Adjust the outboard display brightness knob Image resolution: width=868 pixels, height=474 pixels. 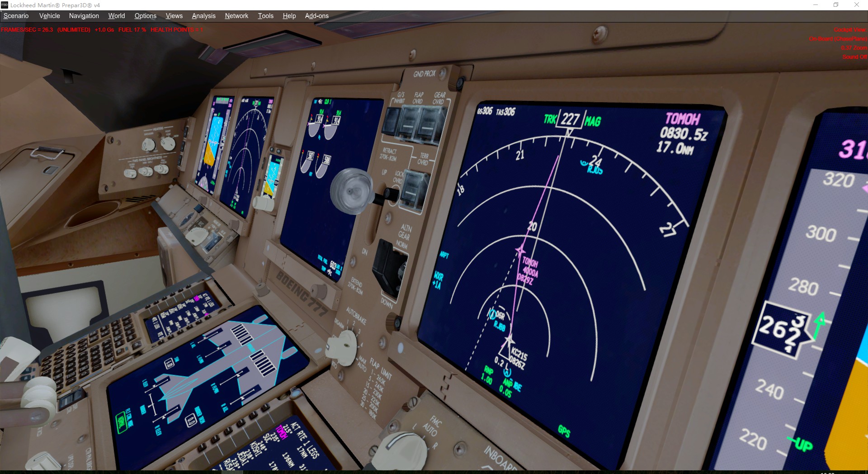click(x=130, y=172)
